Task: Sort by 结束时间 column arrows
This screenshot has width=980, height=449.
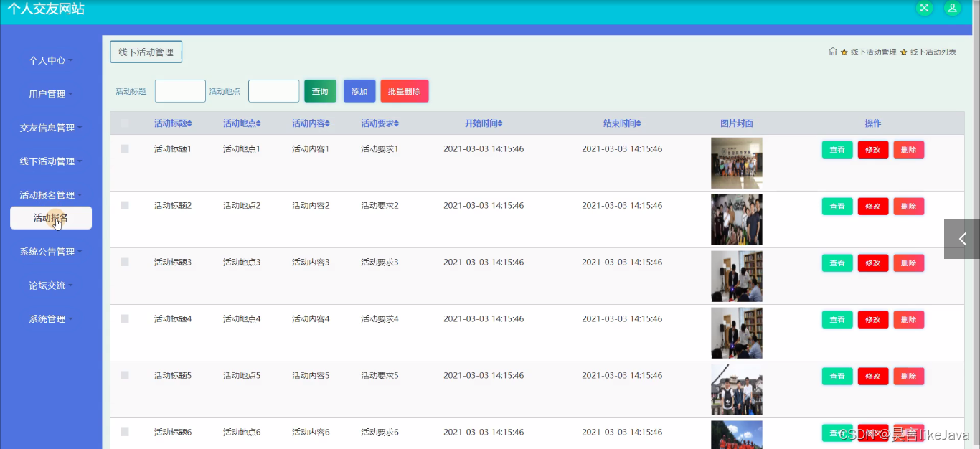Action: (x=639, y=123)
